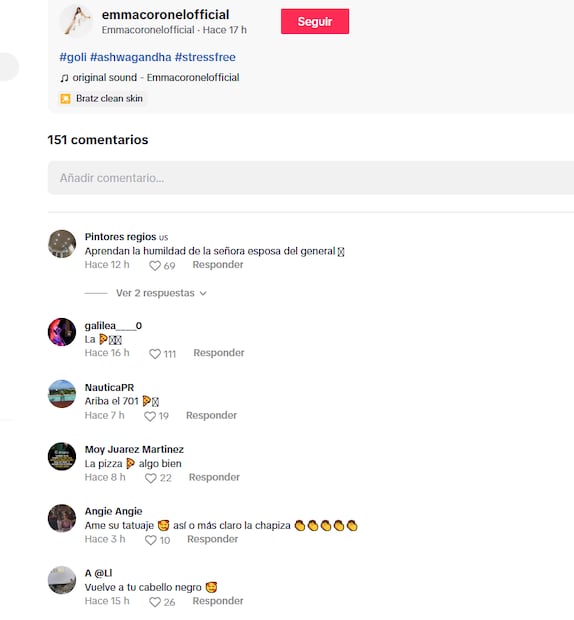The height and width of the screenshot is (620, 574).
Task: View galilea____0's profile picture
Action: pos(62,332)
